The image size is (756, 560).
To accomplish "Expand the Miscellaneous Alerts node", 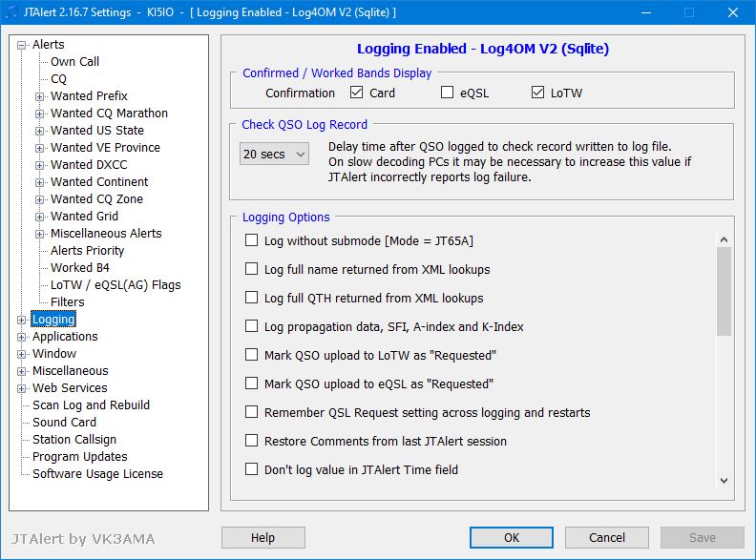I will click(x=39, y=235).
